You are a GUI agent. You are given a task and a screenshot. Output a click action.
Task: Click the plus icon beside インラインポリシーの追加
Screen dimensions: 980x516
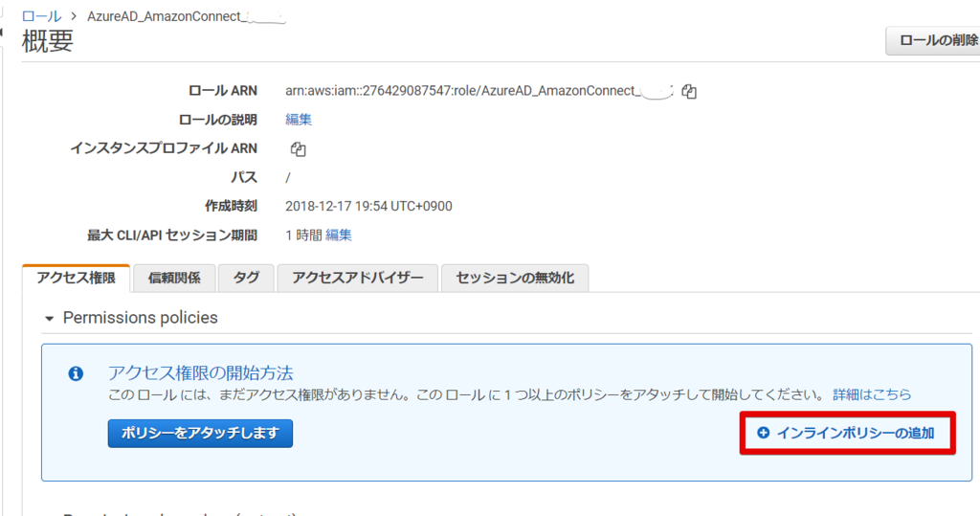(x=763, y=433)
